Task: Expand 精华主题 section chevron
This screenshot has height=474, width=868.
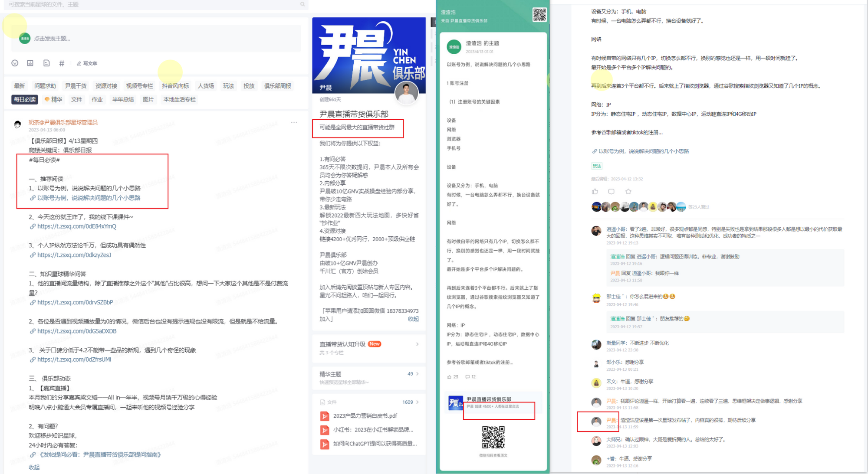Action: 417,374
